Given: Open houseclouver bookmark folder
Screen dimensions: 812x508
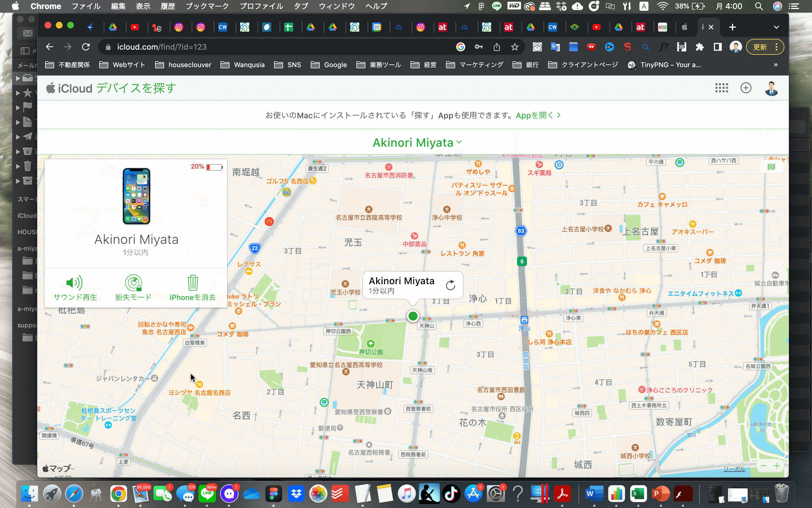Looking at the screenshot, I should [x=183, y=65].
